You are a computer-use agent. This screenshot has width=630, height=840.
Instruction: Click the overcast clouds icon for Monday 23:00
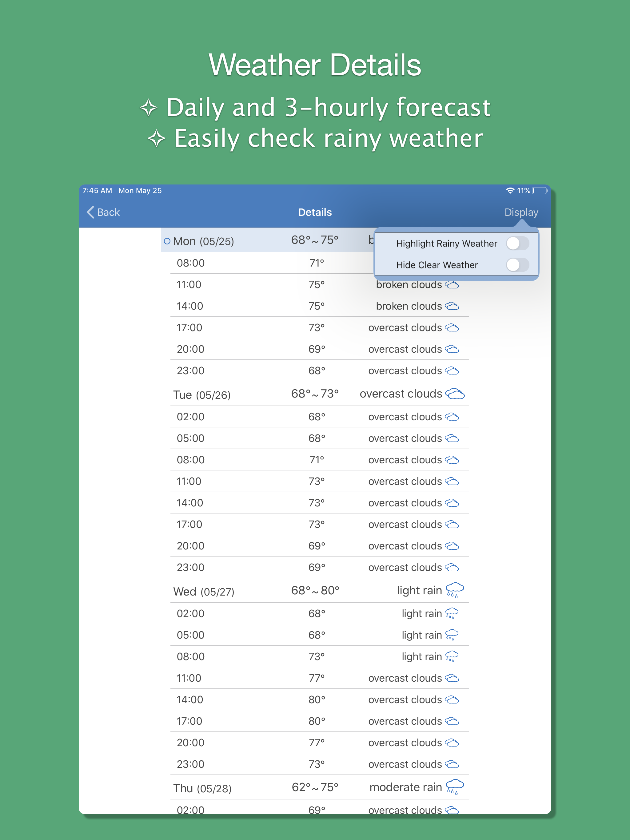tap(452, 370)
